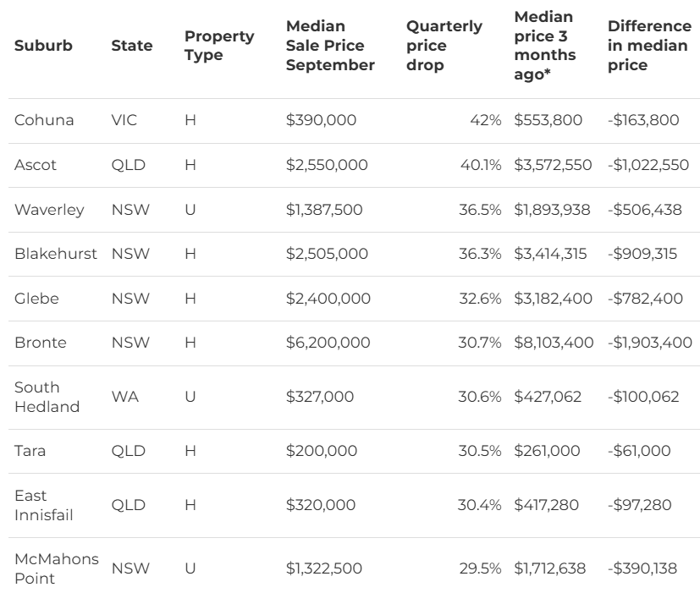Click the Tara suburb cell
The width and height of the screenshot is (700, 593).
click(x=30, y=451)
